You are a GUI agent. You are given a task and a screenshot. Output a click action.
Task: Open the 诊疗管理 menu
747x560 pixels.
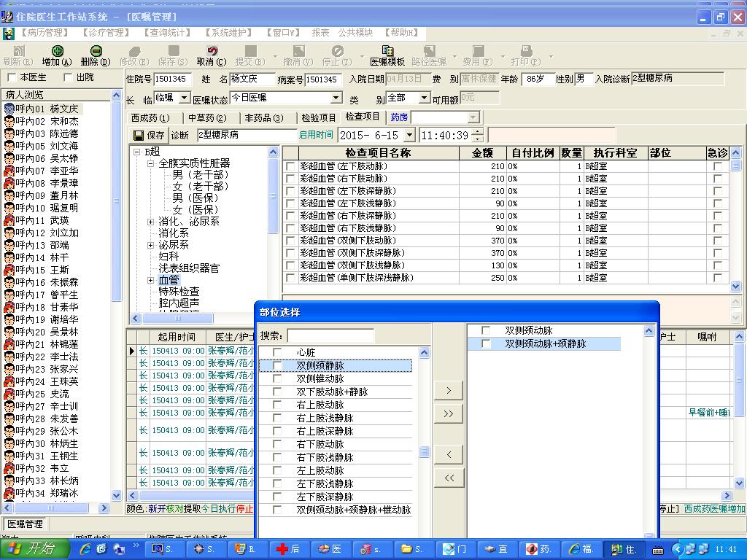click(107, 33)
